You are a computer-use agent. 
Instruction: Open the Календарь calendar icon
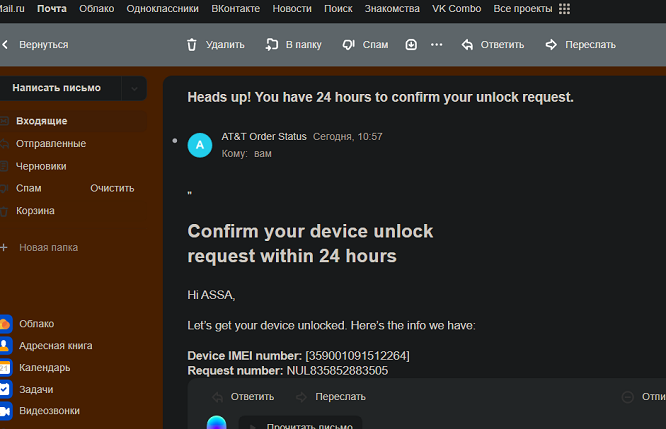coord(5,368)
